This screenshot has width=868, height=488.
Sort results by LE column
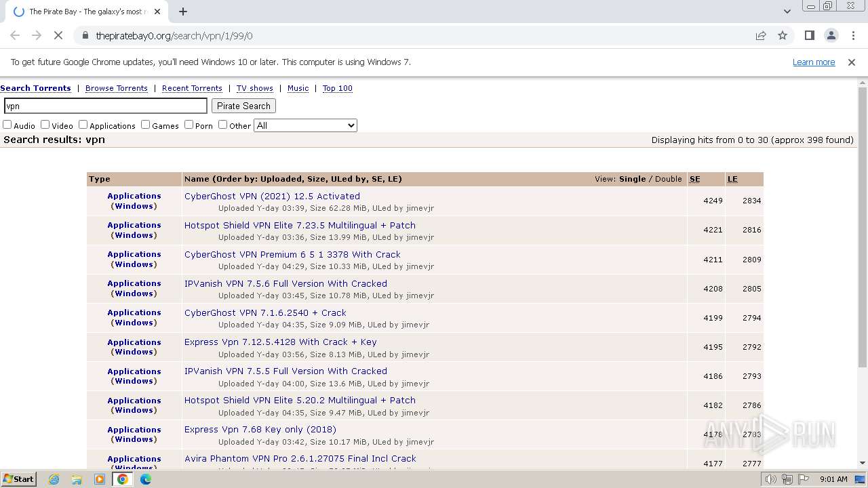(x=732, y=179)
